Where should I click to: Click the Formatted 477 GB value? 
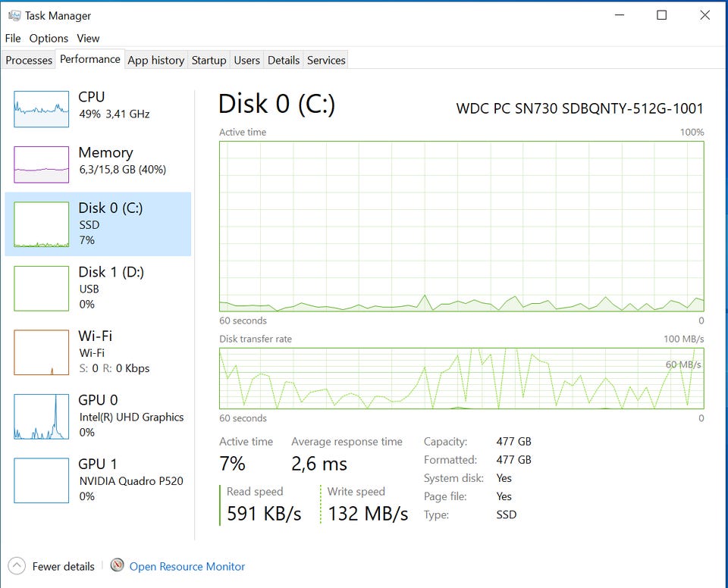coord(513,460)
